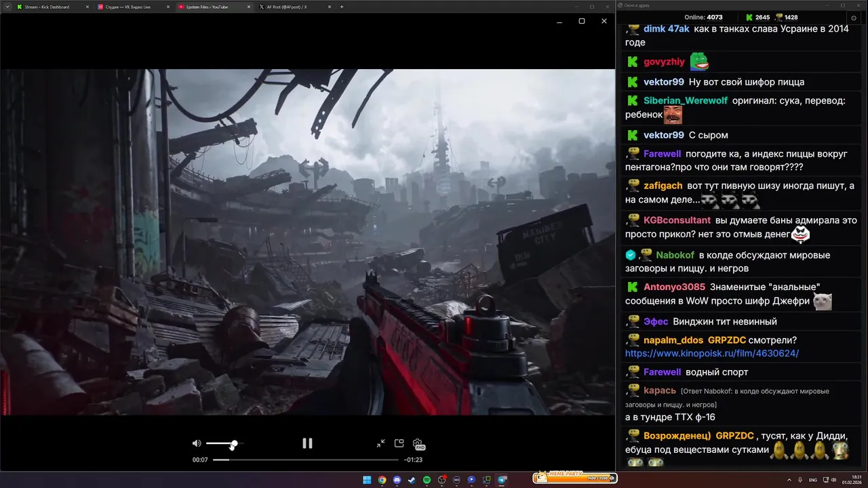Click username zafigach in chat
Image resolution: width=868 pixels, height=488 pixels.
point(663,186)
